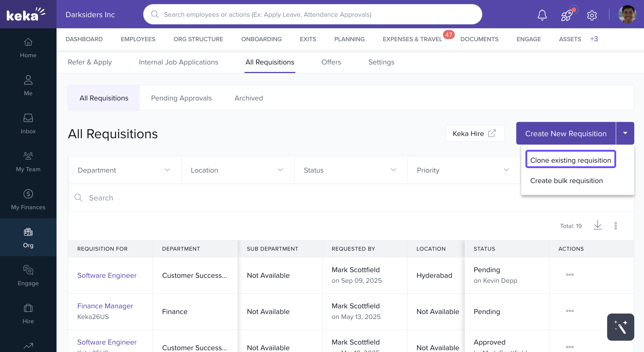Select Clone existing requisition option

[570, 160]
